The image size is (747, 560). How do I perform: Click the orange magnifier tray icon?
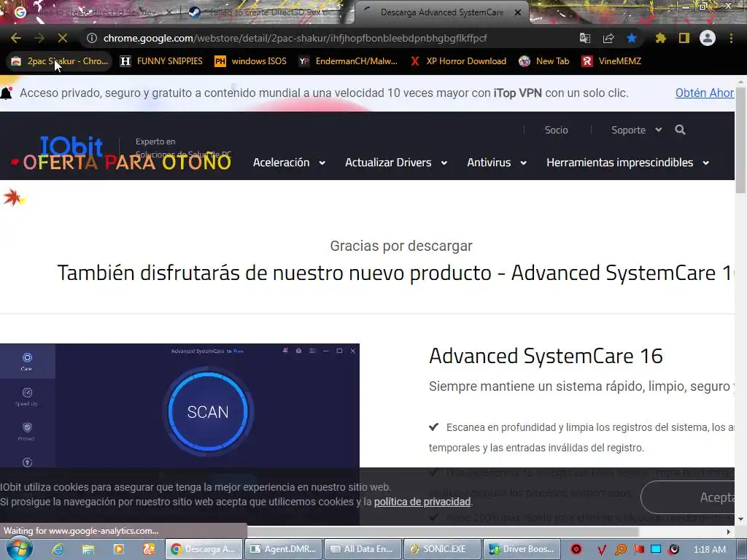[x=620, y=550]
